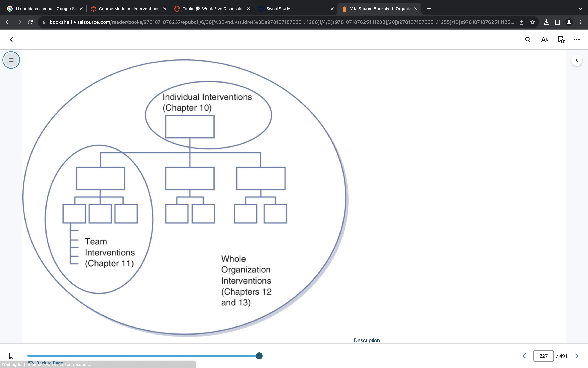Open the figure Description link
The height and width of the screenshot is (368, 588).
[367, 340]
